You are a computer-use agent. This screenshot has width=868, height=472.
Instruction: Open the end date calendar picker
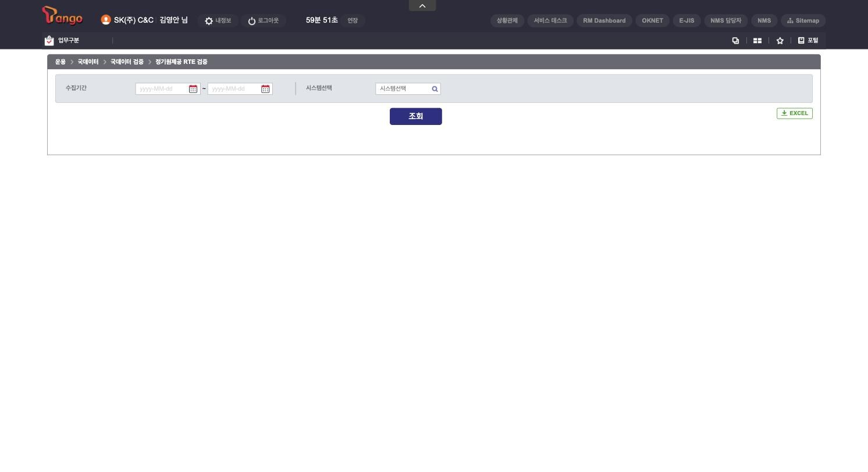click(x=265, y=89)
